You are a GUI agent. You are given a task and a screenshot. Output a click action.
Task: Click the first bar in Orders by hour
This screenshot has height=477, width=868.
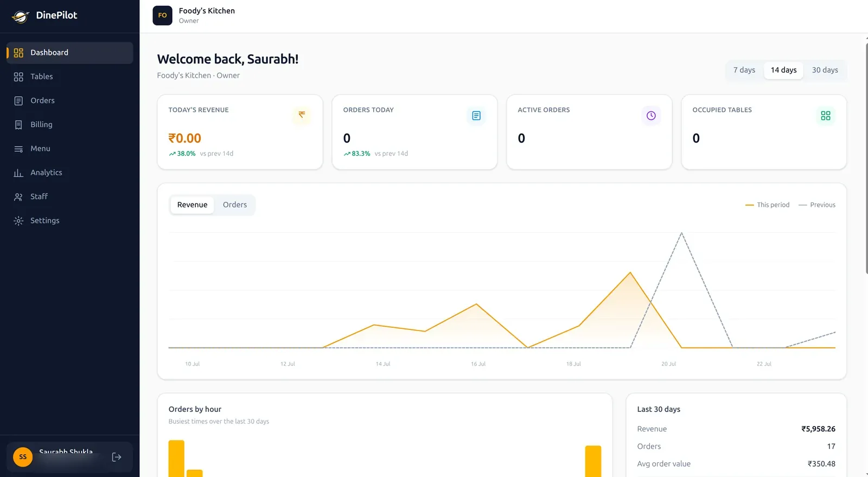tap(176, 459)
